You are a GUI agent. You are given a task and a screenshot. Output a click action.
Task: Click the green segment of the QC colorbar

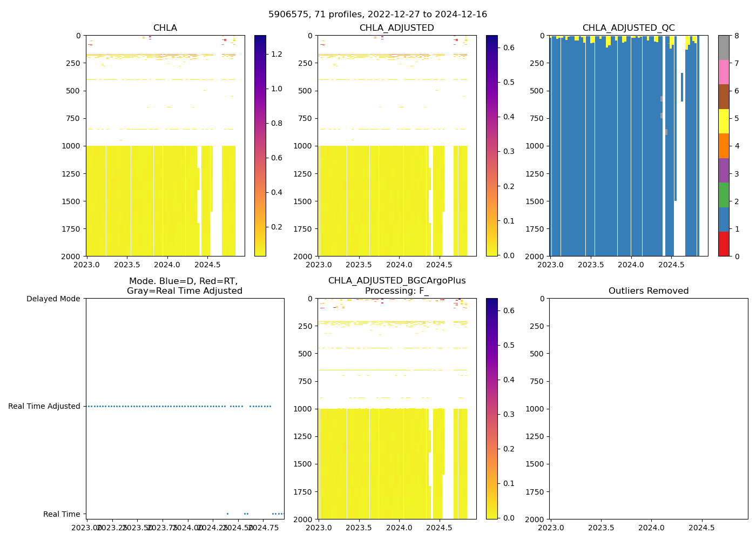[x=724, y=195]
